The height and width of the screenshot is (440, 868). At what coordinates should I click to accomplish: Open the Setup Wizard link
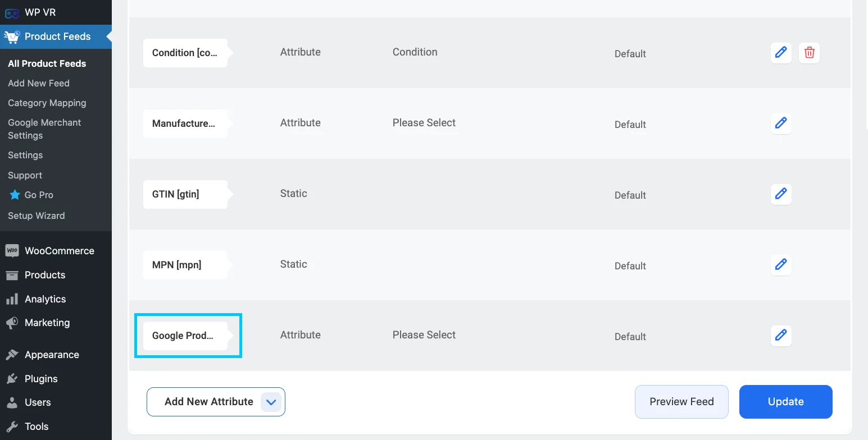[x=37, y=216]
